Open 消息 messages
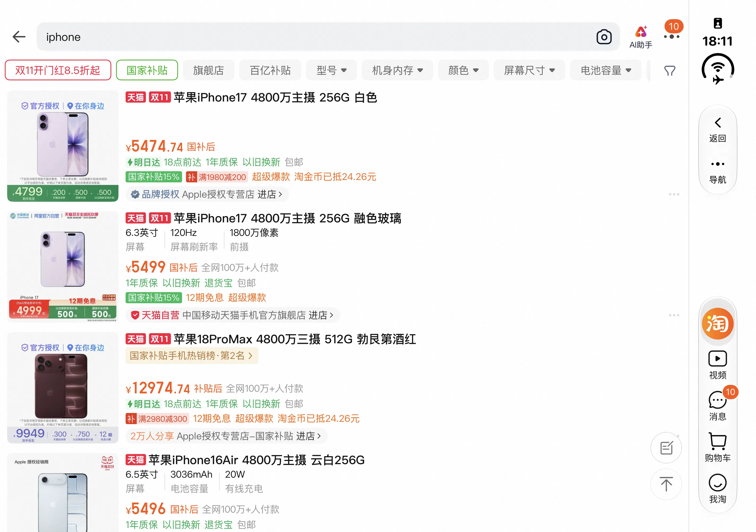756x532 pixels. click(x=718, y=406)
